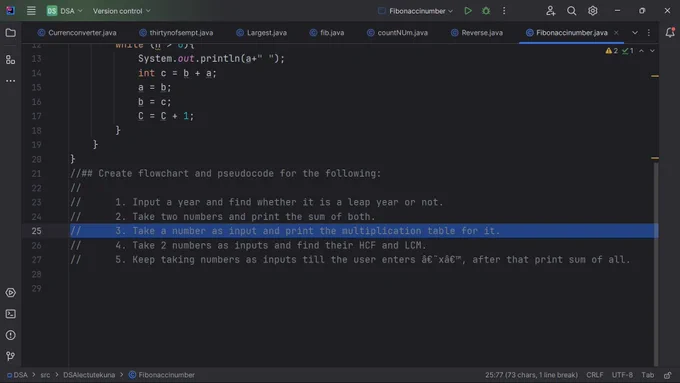The width and height of the screenshot is (680, 383).
Task: Show hidden editor tabs dropdown
Action: point(634,33)
